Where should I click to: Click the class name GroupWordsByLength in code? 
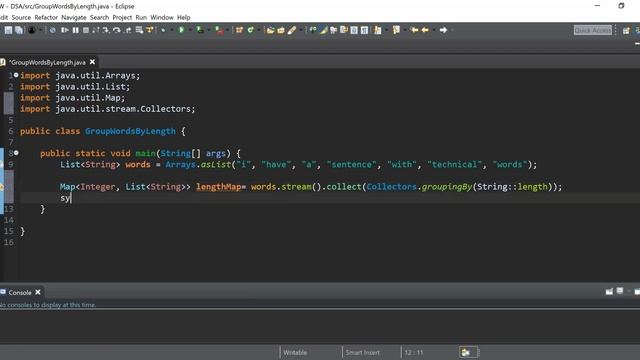[130, 131]
